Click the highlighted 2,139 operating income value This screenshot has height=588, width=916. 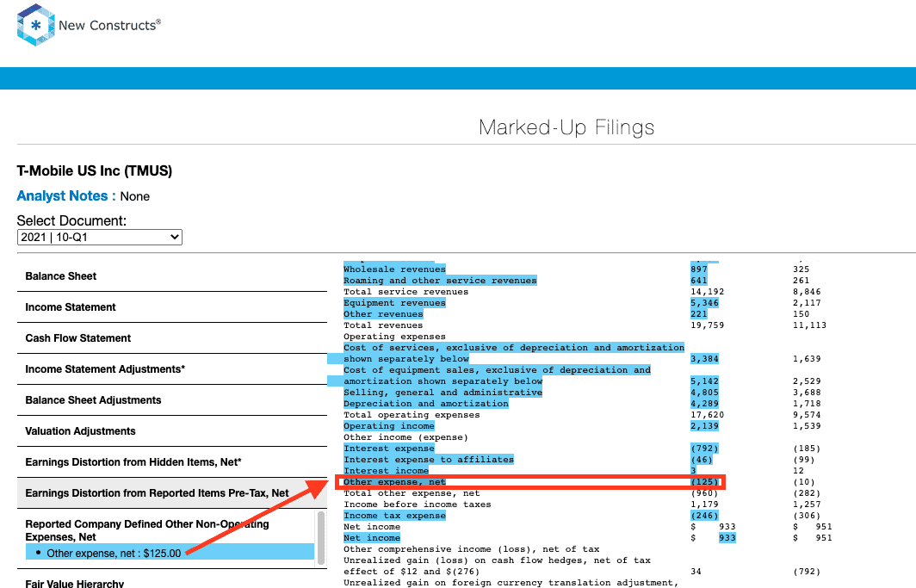pyautogui.click(x=704, y=425)
